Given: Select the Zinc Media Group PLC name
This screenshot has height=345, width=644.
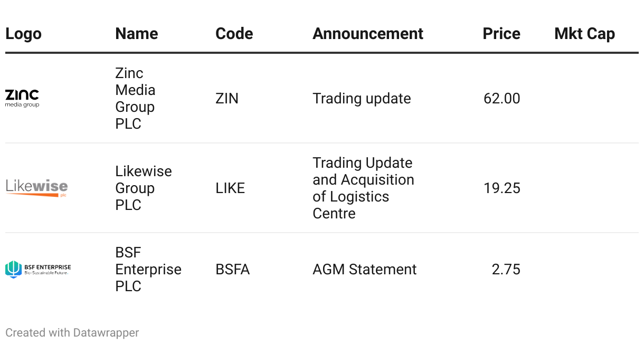Looking at the screenshot, I should pyautogui.click(x=135, y=98).
